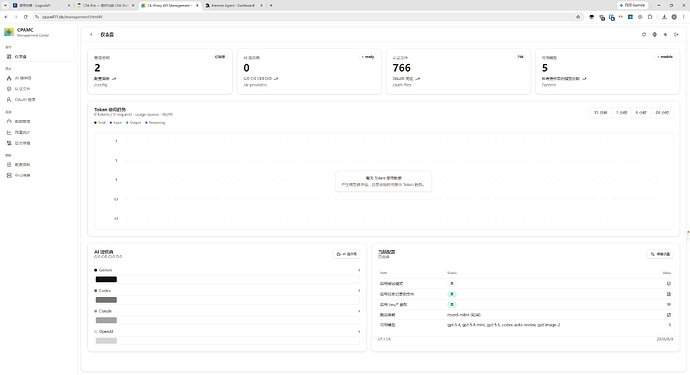Open the /system link on the card showing 5
The width and height of the screenshot is (690, 375).
[549, 85]
